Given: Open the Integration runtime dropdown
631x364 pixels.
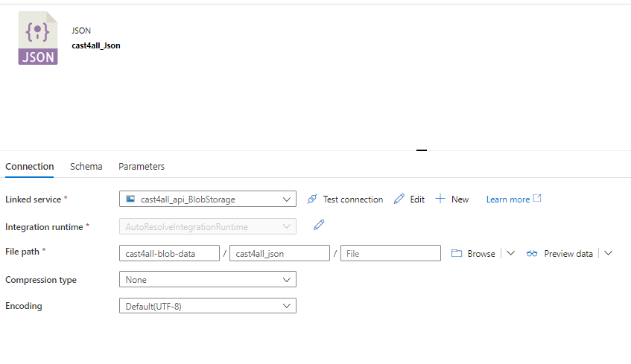Looking at the screenshot, I should click(x=208, y=226).
